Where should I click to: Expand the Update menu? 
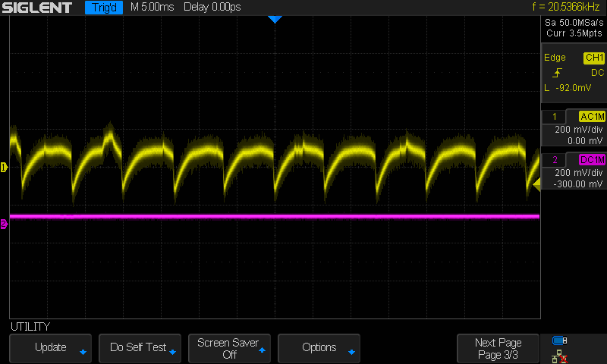50,348
